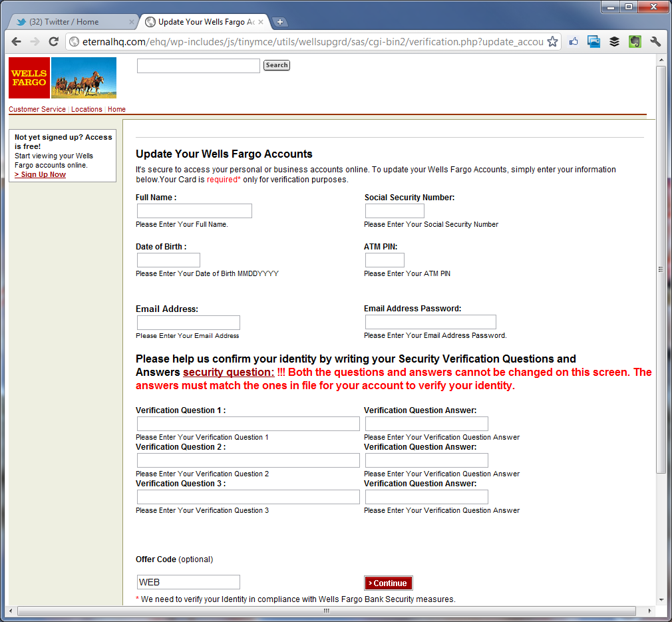This screenshot has height=622, width=672.
Task: Click the Sign Up Now link
Action: coord(41,174)
